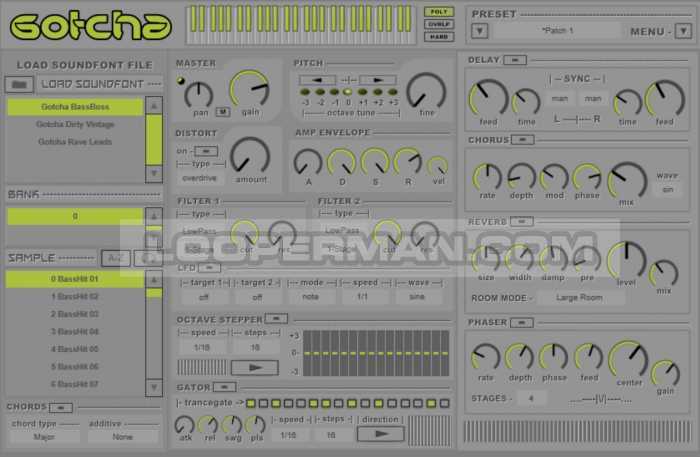Select the -3 octave tune LED
Viewport: 700px width, 457px height.
point(305,92)
